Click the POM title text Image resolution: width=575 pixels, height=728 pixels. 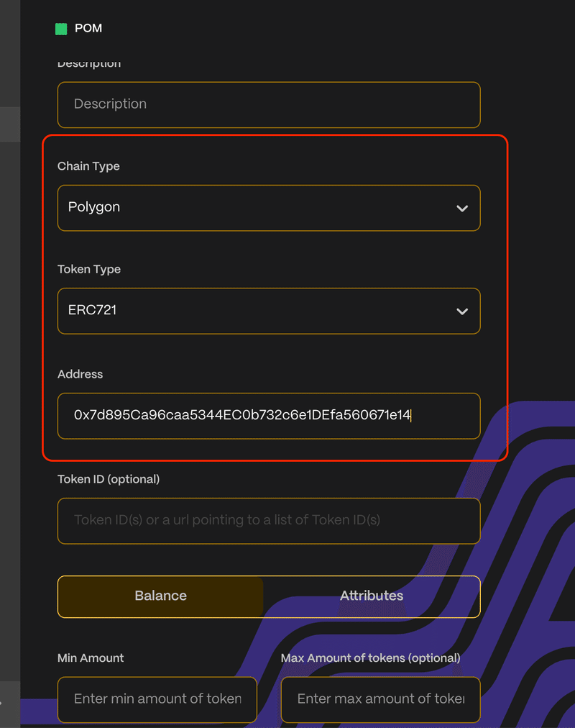(88, 29)
